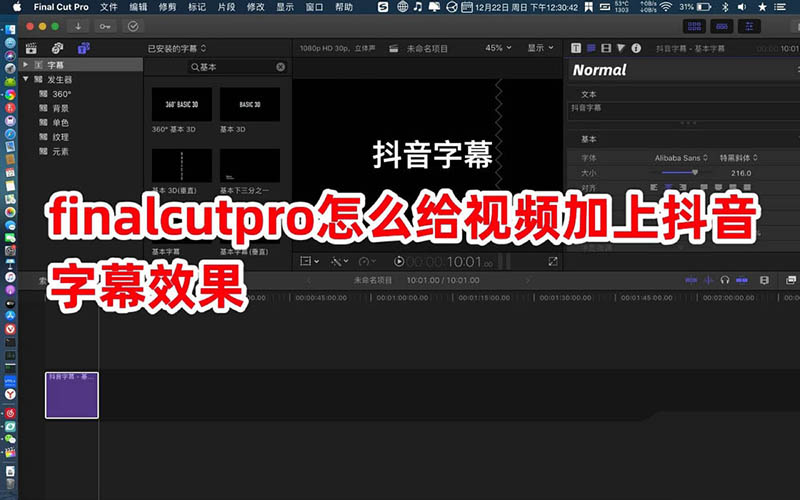800x500 pixels.
Task: Toggle timeline skimming icon
Action: pyautogui.click(x=691, y=280)
